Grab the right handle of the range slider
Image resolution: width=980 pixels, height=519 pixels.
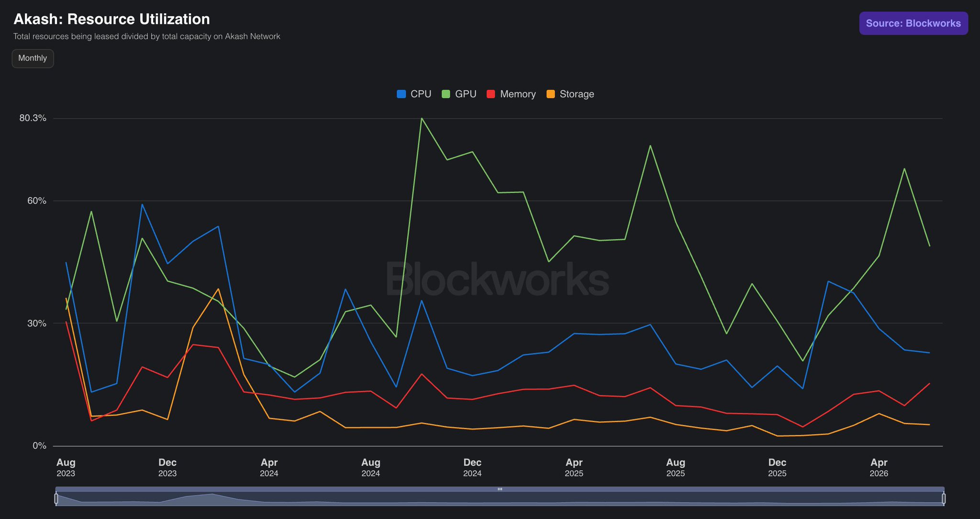click(944, 499)
